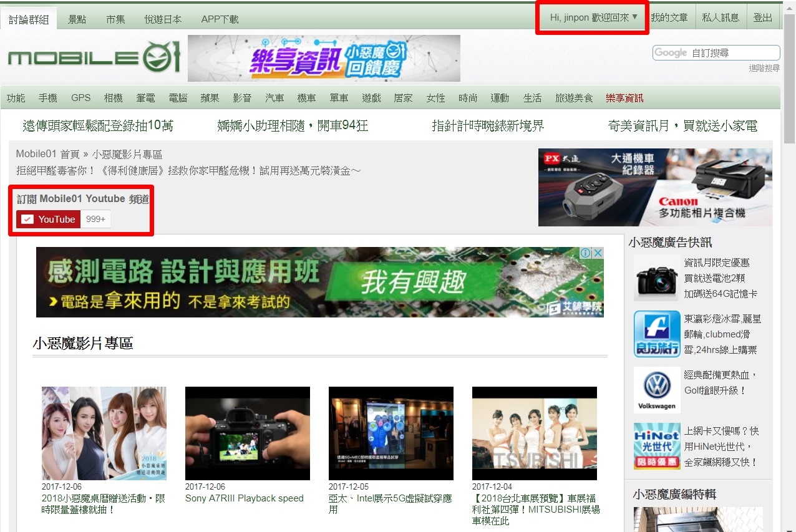Viewport: 796px width, 532px height.
Task: Open the 居家 category menu
Action: click(x=403, y=98)
